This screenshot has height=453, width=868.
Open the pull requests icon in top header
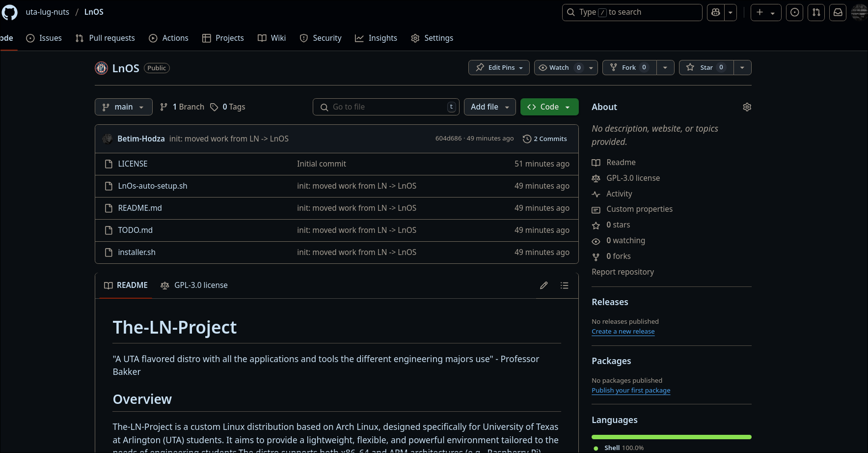[x=816, y=12]
